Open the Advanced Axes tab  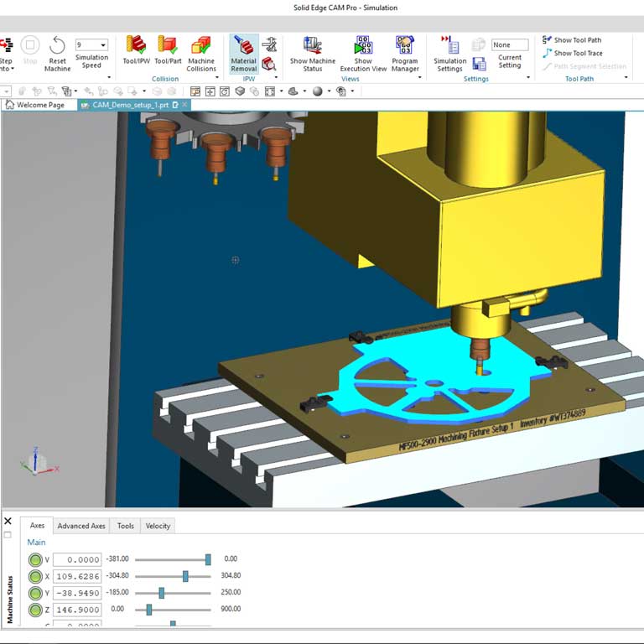pos(81,526)
